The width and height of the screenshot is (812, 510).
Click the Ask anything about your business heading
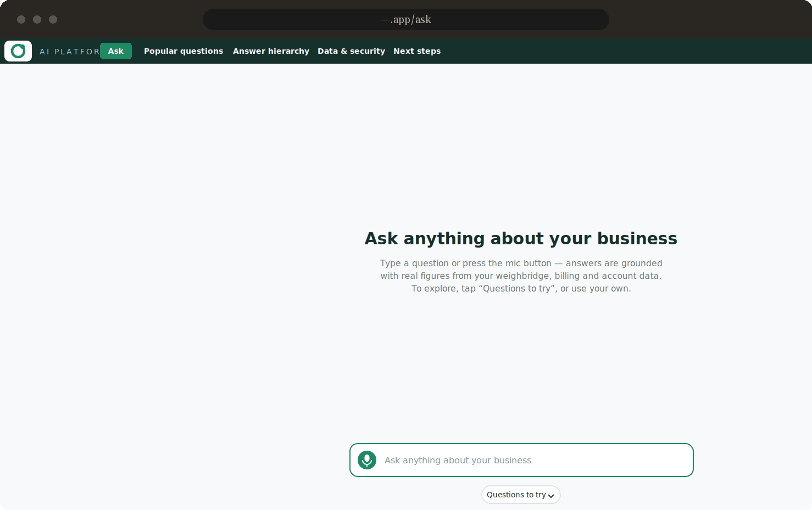click(521, 238)
